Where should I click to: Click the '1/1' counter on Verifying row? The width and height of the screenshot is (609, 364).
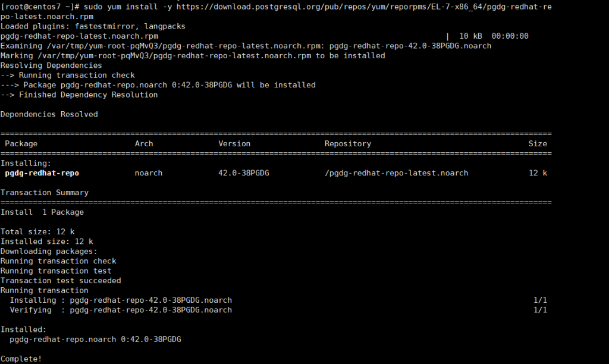tap(540, 310)
